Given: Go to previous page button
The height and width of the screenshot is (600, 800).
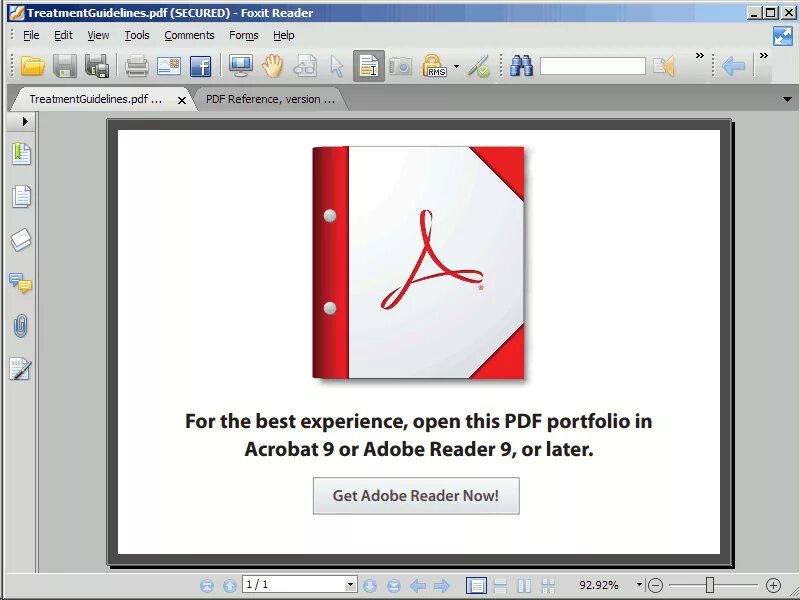Looking at the screenshot, I should coord(230,585).
